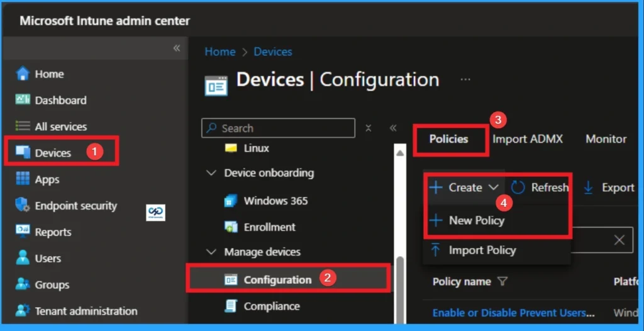This screenshot has height=331, width=644.
Task: Open Endpoint security in the navigation
Action: pos(76,206)
